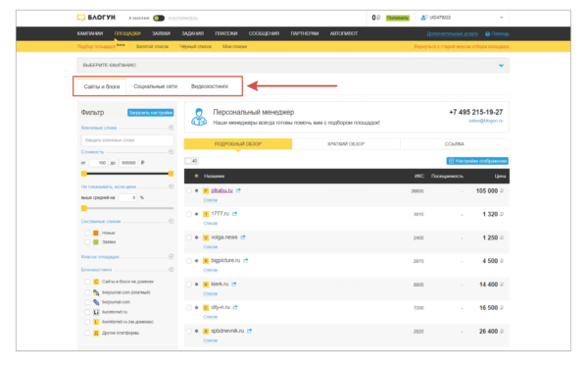The image size is (588, 367).
Task: Open external link icon next to pikabu.ru
Action: [x=238, y=190]
